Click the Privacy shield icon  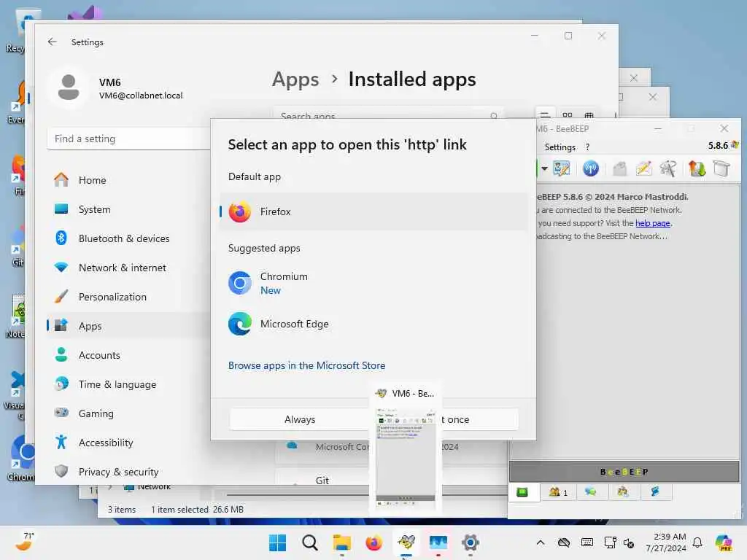tap(61, 471)
